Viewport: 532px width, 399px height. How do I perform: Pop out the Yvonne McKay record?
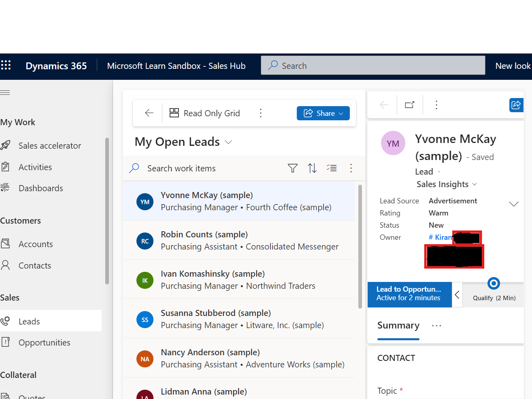(409, 105)
